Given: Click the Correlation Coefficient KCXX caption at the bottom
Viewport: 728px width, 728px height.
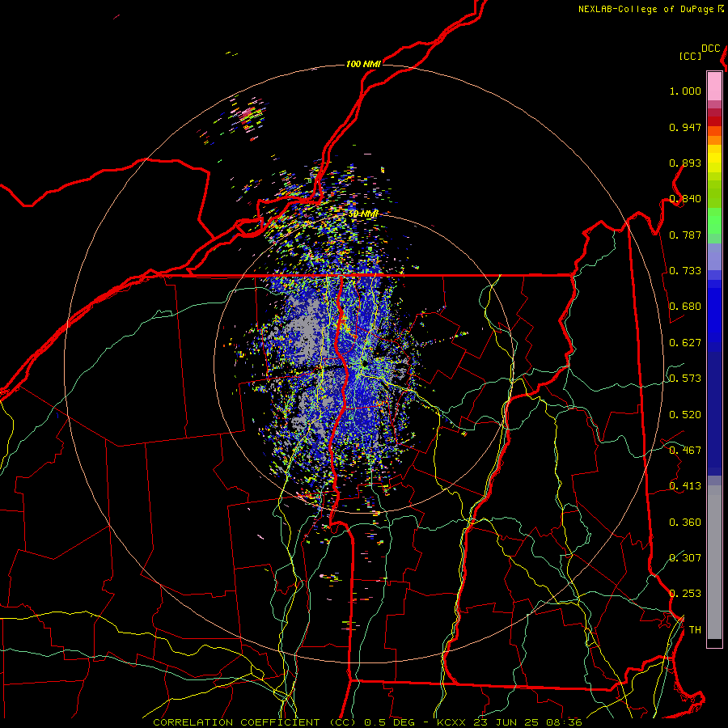Looking at the screenshot, I should (367, 722).
